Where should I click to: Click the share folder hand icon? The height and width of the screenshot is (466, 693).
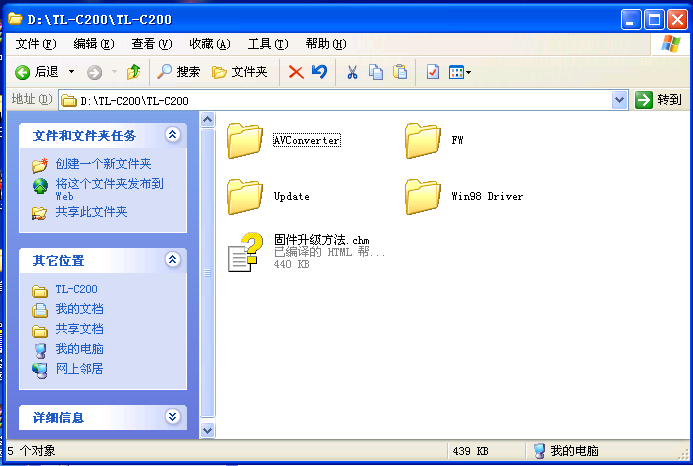coord(39,214)
